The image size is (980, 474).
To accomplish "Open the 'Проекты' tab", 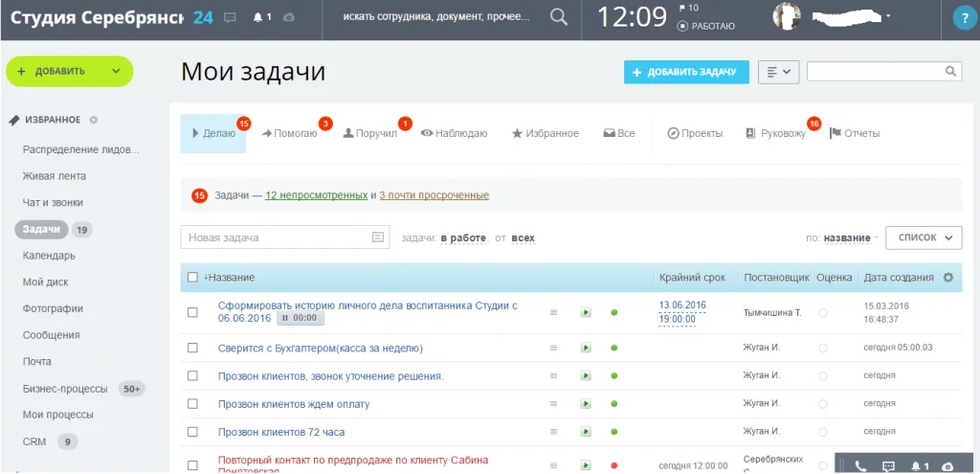I will tap(695, 133).
